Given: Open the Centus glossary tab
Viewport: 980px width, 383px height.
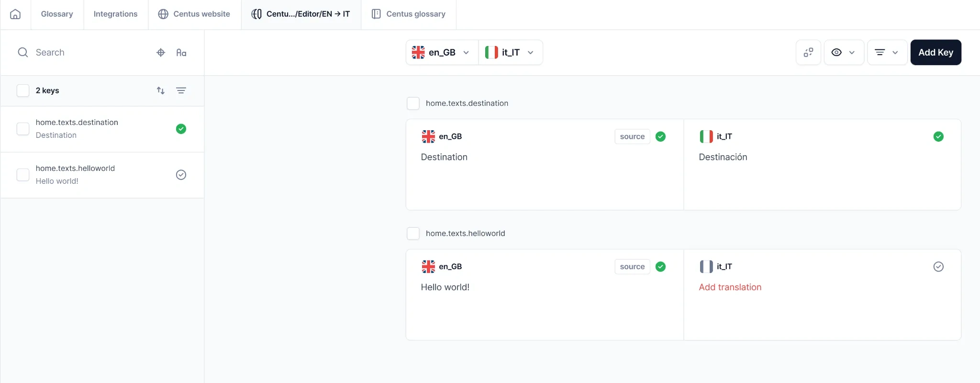Looking at the screenshot, I should point(409,14).
